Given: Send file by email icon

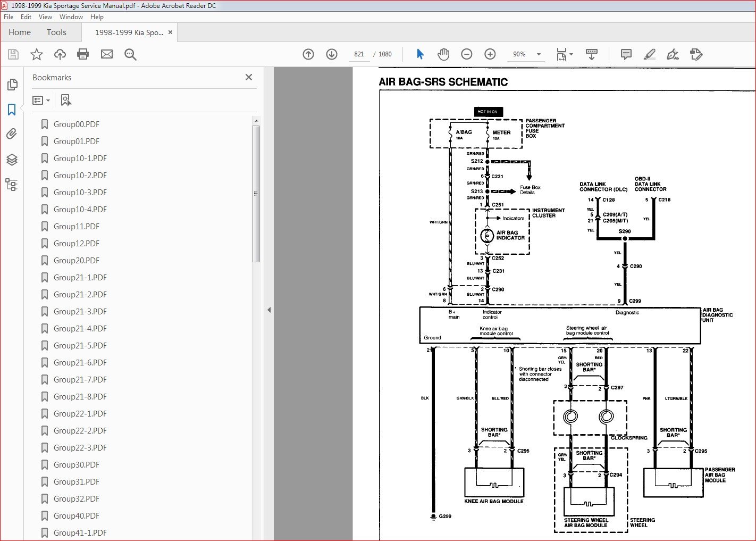Looking at the screenshot, I should click(107, 54).
